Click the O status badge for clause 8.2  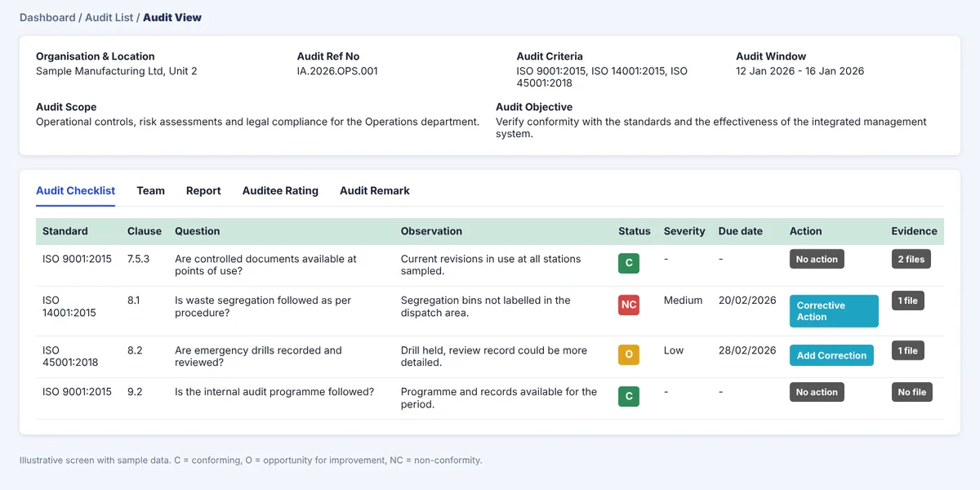click(x=629, y=354)
